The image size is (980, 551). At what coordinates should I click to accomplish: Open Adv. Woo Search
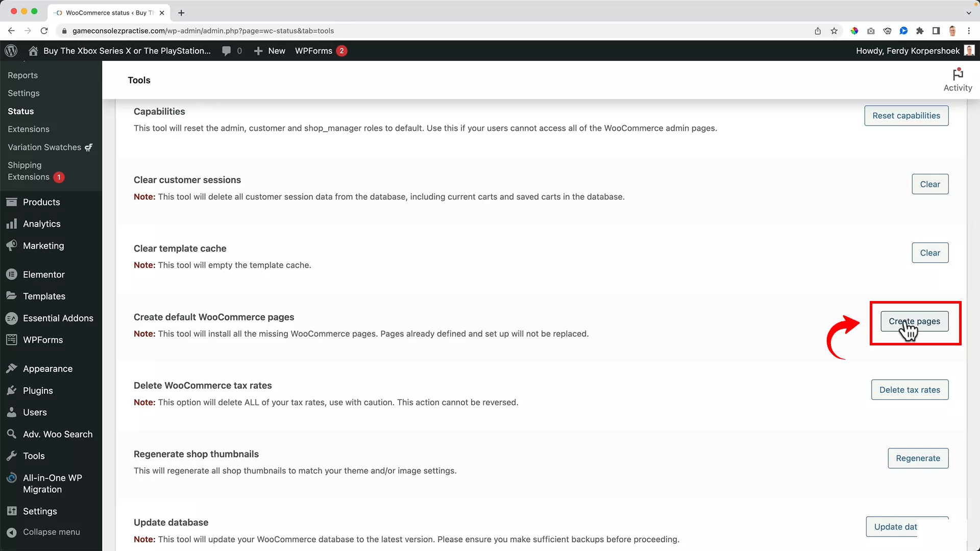(58, 434)
